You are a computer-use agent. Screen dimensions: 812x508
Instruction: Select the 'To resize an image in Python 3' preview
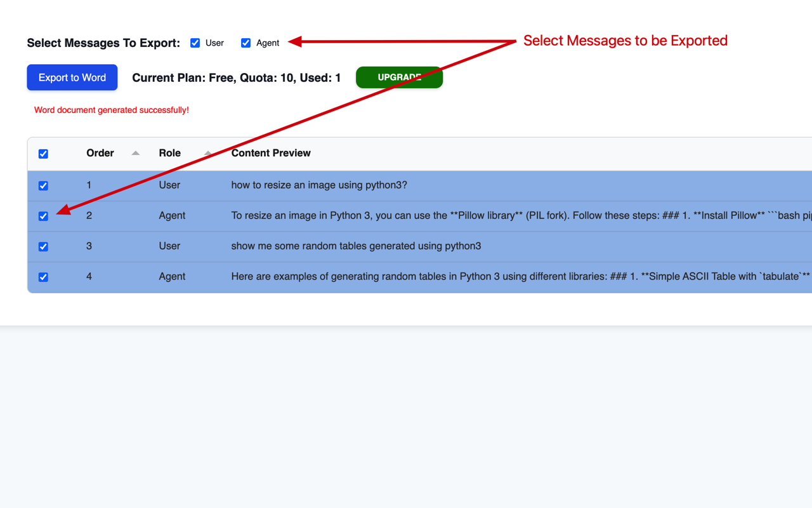[521, 215]
